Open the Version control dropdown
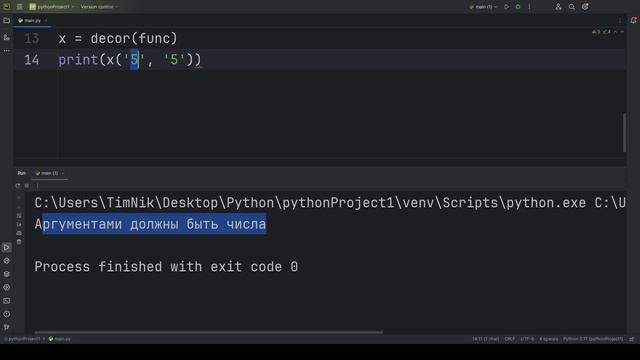 pos(99,7)
